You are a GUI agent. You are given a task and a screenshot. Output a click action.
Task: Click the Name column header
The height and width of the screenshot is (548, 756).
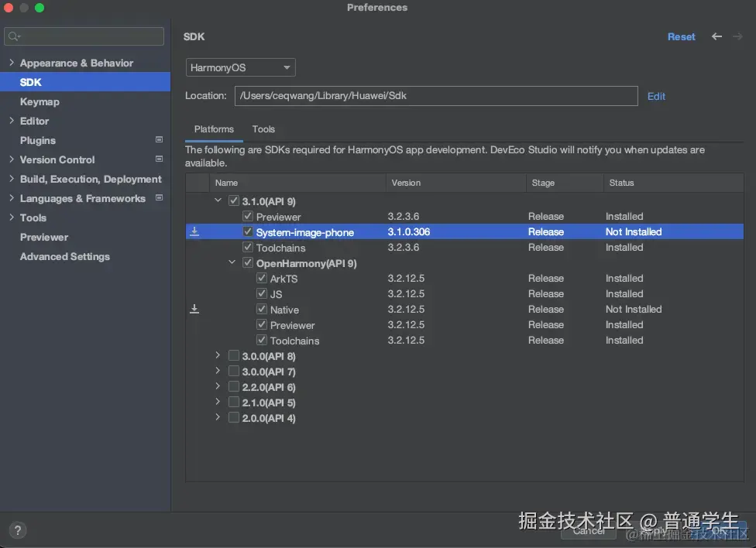[297, 183]
